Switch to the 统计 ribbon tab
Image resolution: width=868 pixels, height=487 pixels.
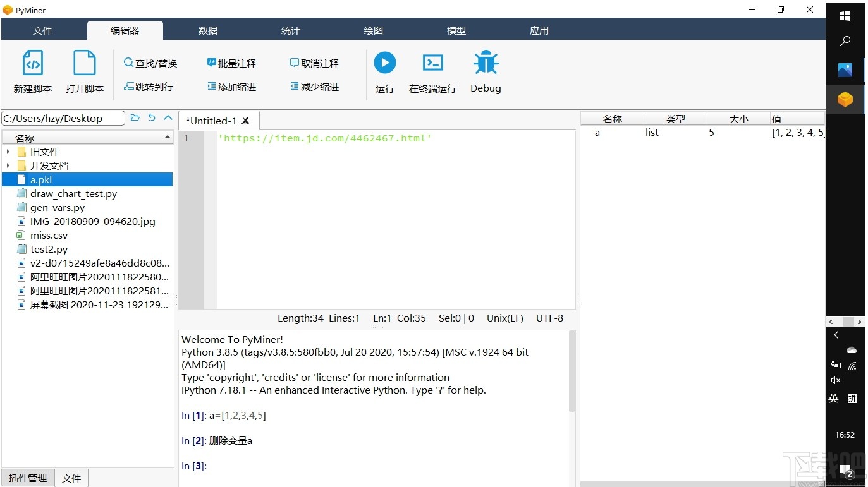point(290,30)
